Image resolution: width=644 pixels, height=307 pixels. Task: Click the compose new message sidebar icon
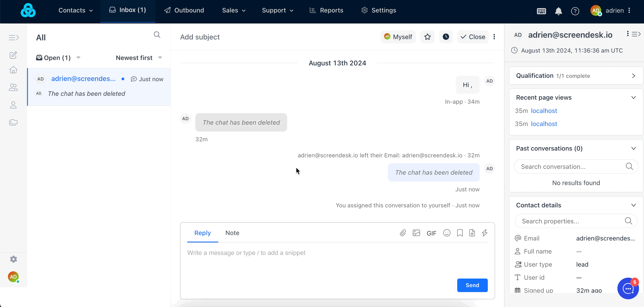13,55
